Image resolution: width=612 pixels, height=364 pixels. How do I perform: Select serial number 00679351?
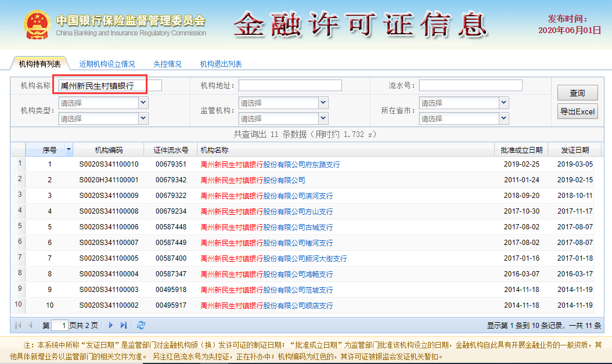coord(171,164)
